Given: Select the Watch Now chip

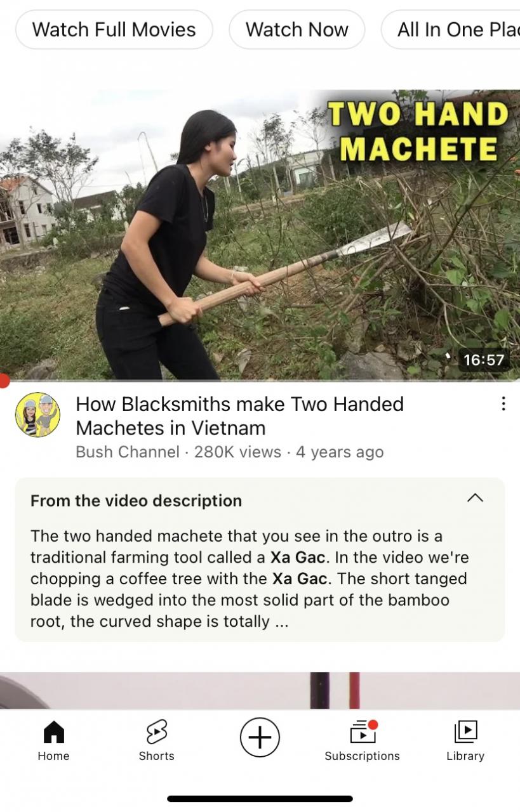Looking at the screenshot, I should click(297, 29).
